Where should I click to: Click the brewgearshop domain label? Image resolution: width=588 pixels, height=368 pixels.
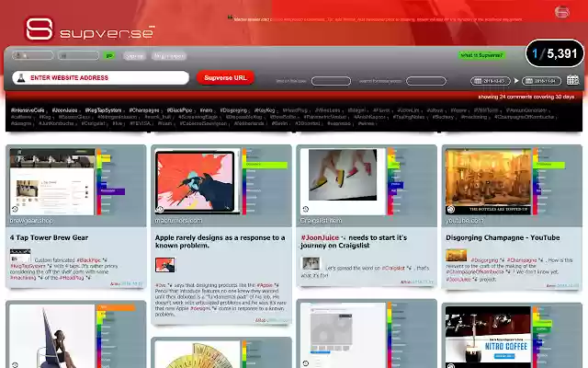coord(31,221)
